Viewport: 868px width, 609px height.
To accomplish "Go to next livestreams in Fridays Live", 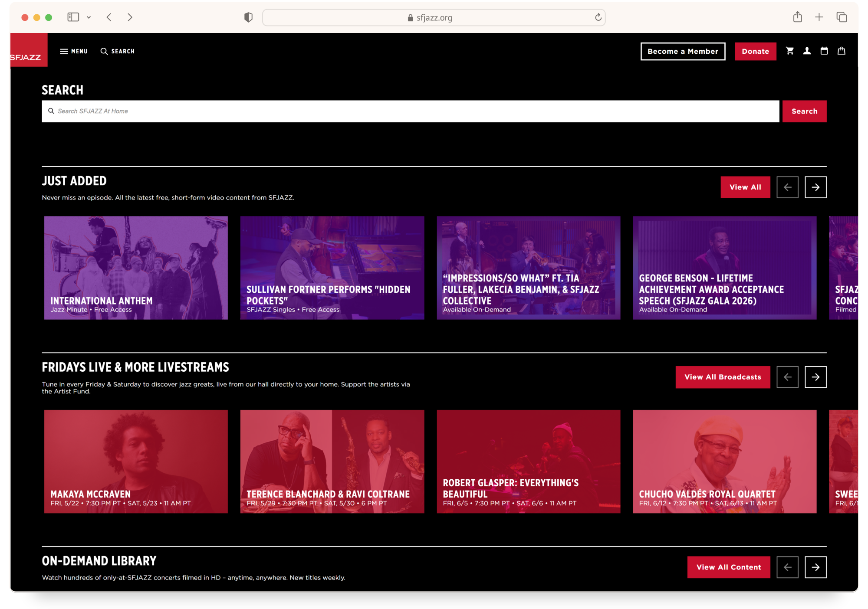I will click(815, 377).
